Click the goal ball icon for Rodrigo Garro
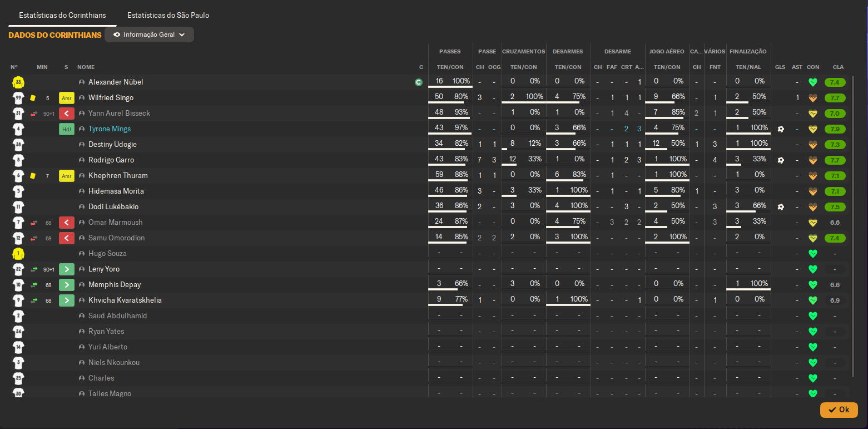 [x=781, y=160]
